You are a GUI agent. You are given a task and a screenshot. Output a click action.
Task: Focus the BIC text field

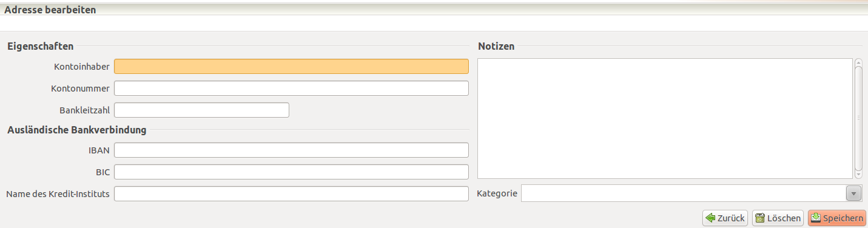pyautogui.click(x=291, y=172)
